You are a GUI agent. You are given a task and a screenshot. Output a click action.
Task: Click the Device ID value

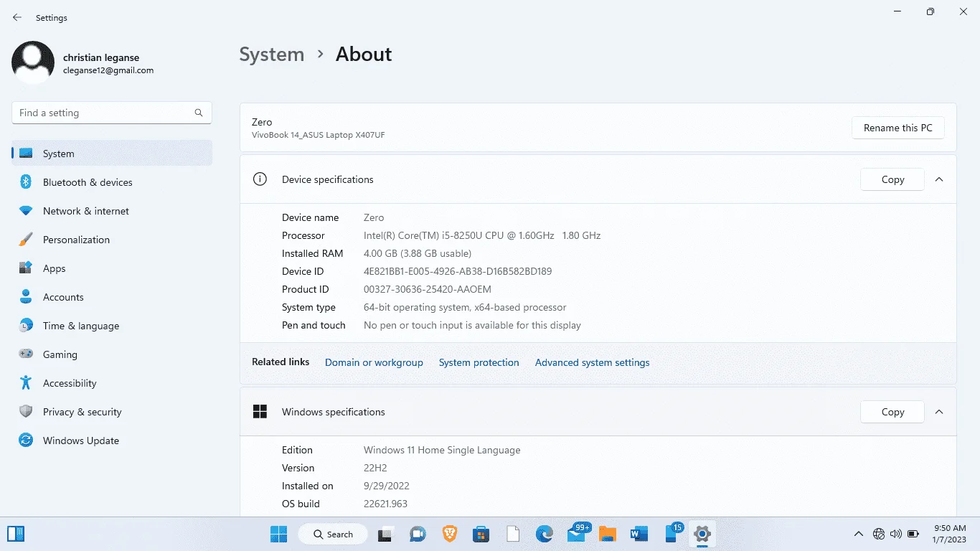tap(458, 271)
